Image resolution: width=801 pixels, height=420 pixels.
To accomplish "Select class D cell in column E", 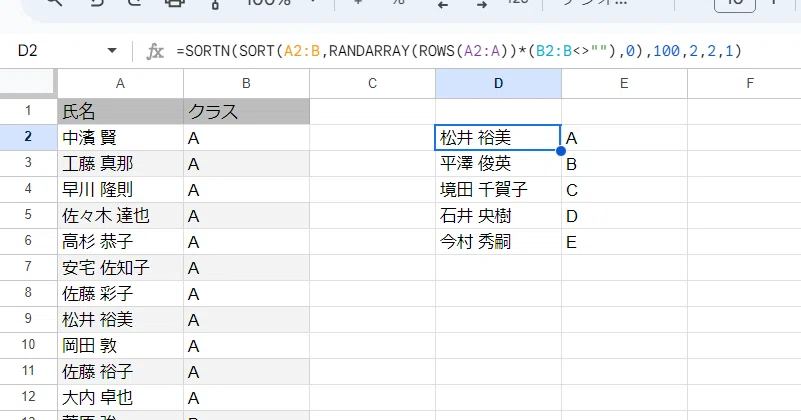I will [624, 215].
